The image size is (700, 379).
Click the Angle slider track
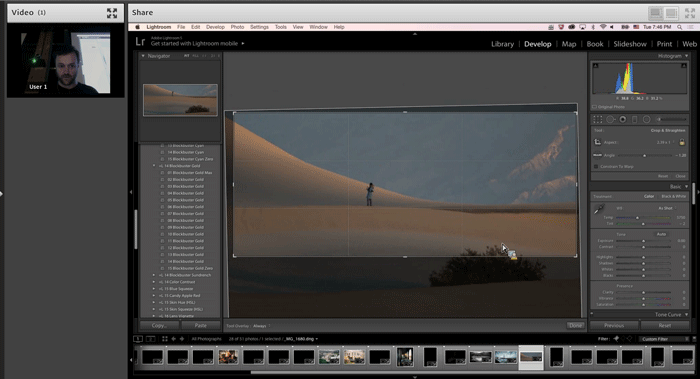tap(644, 155)
